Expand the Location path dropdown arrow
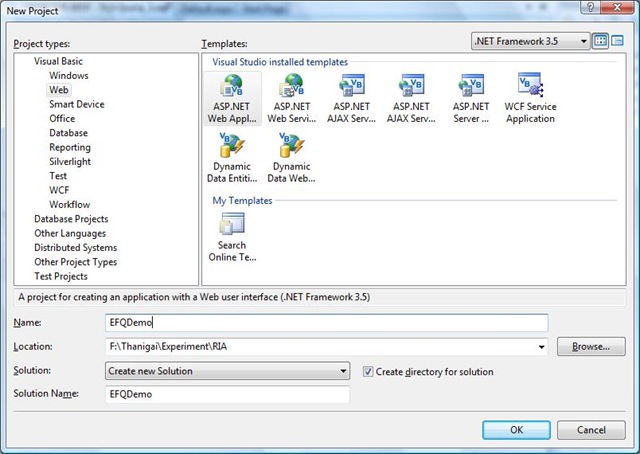Screen dimensions: 640x454 point(541,347)
